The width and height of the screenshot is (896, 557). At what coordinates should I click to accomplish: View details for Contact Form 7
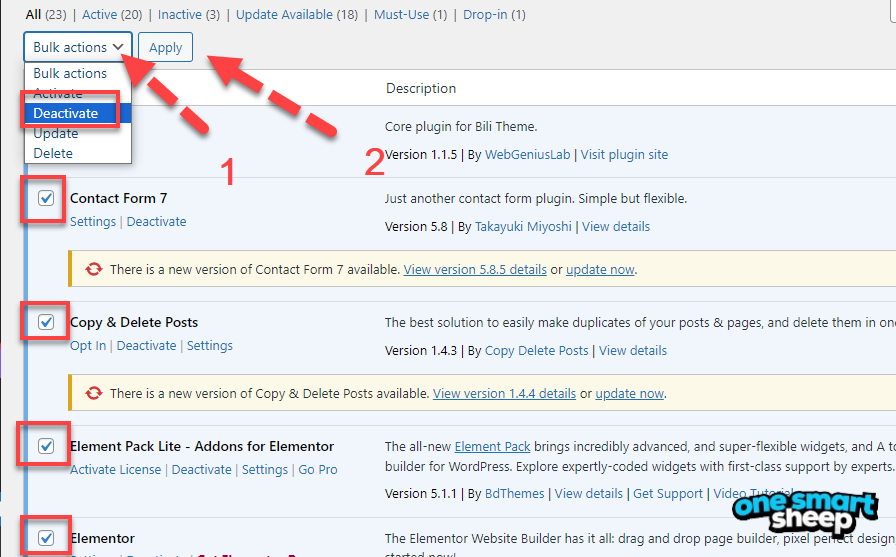click(x=616, y=227)
